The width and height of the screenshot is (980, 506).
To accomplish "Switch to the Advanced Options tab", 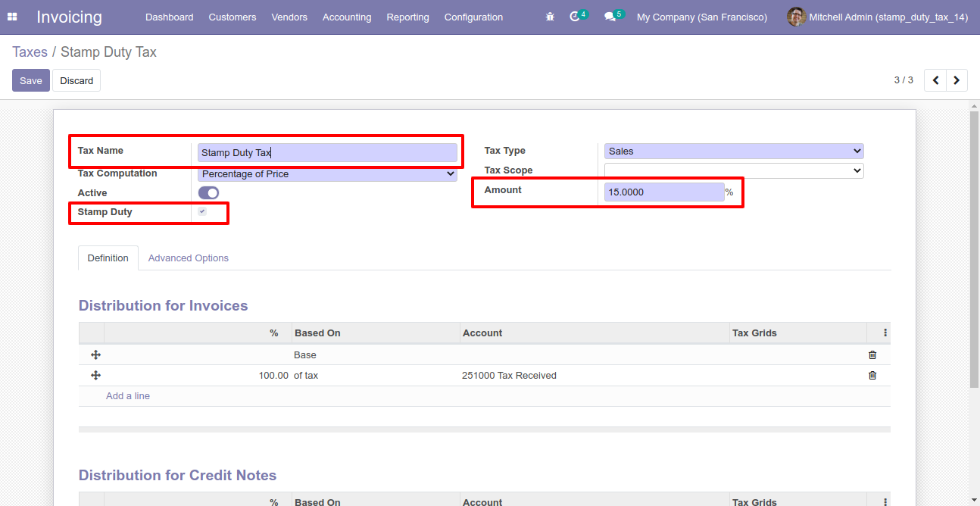I will pyautogui.click(x=189, y=258).
